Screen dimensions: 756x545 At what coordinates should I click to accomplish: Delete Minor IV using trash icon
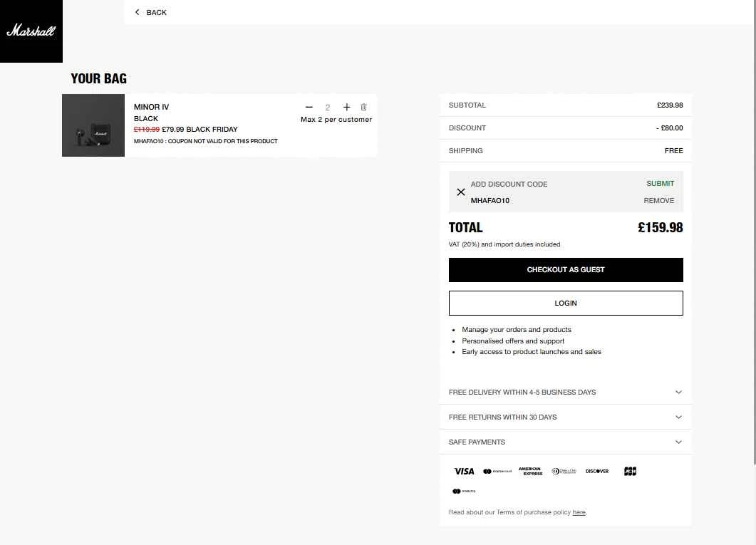click(x=364, y=107)
